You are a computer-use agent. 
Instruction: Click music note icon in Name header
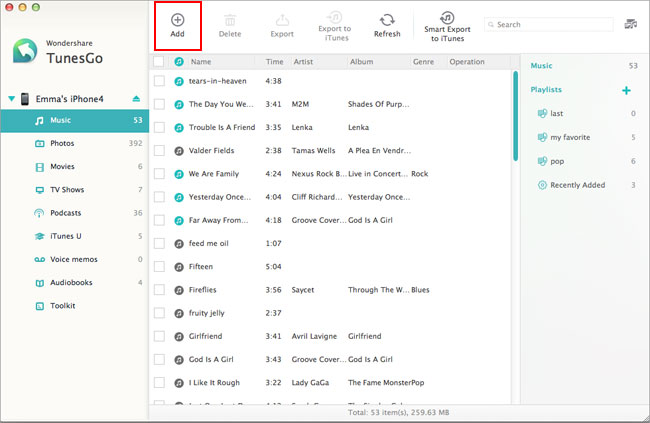[179, 62]
